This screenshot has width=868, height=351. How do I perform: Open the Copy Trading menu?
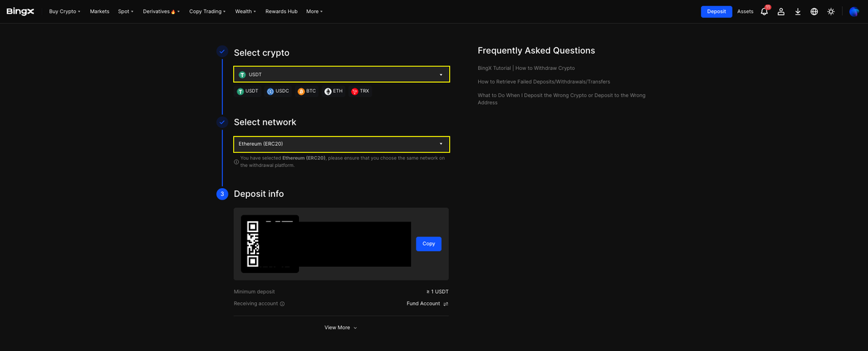207,12
